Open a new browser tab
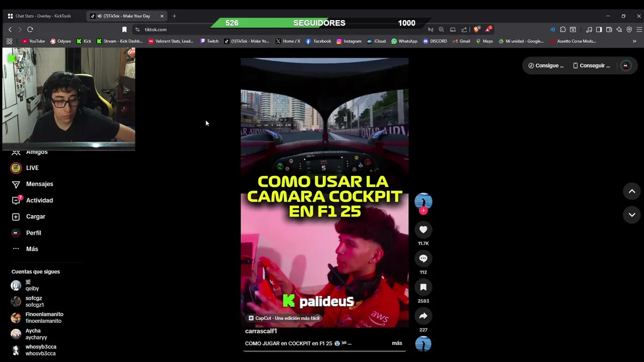This screenshot has height=362, width=644. click(x=174, y=16)
